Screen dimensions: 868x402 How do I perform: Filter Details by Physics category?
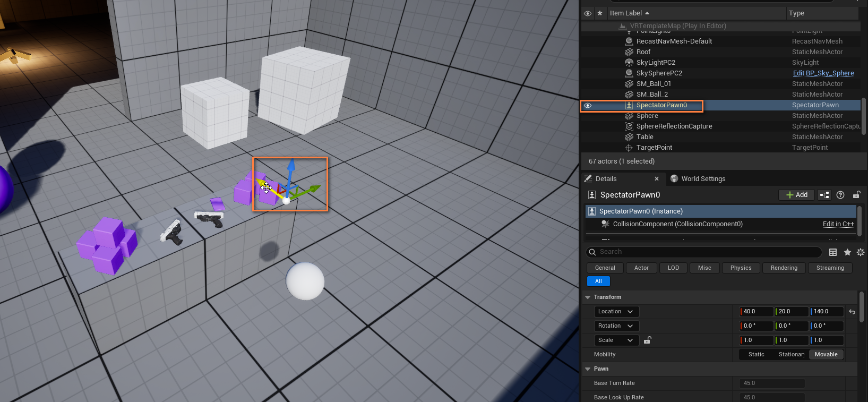coord(741,268)
